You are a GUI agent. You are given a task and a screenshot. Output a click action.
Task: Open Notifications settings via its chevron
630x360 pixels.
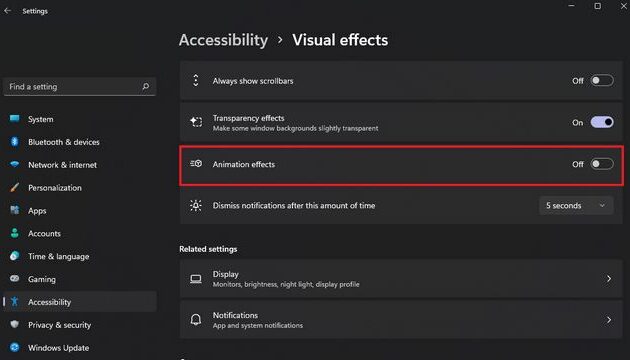609,320
